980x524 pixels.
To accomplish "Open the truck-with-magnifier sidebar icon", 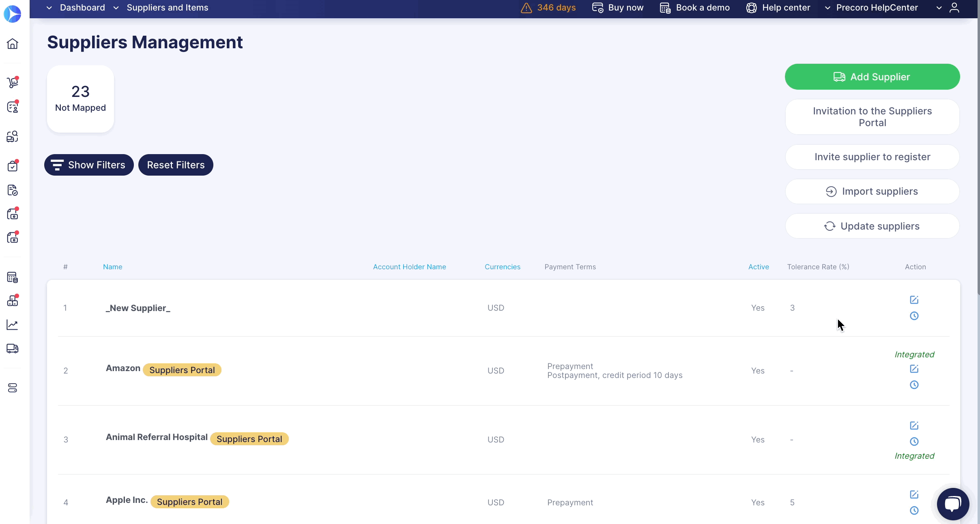I will (13, 137).
